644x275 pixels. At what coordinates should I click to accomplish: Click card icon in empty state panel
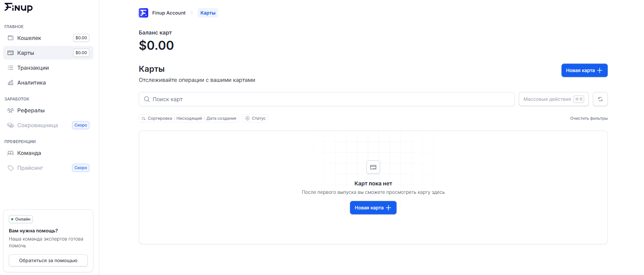point(373,167)
